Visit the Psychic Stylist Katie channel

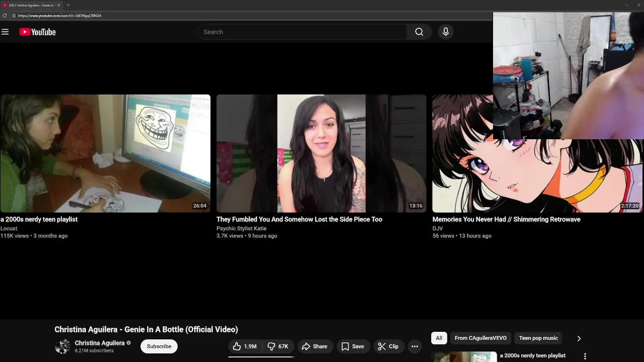pyautogui.click(x=242, y=228)
